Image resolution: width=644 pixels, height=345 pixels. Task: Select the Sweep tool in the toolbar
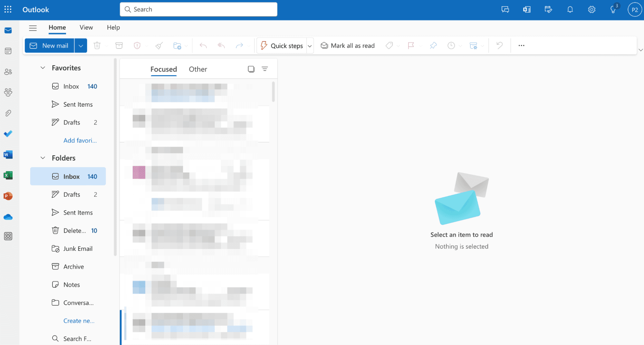click(x=159, y=45)
